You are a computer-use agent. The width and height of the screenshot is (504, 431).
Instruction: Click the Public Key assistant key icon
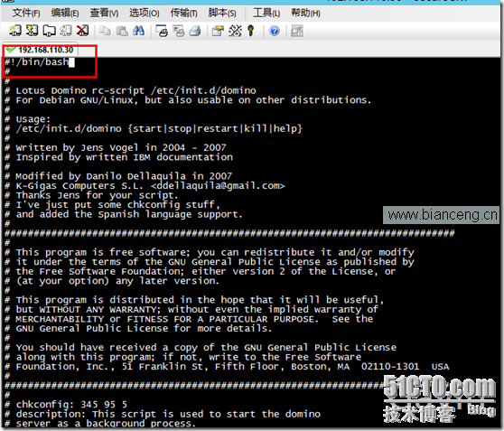coord(251,31)
